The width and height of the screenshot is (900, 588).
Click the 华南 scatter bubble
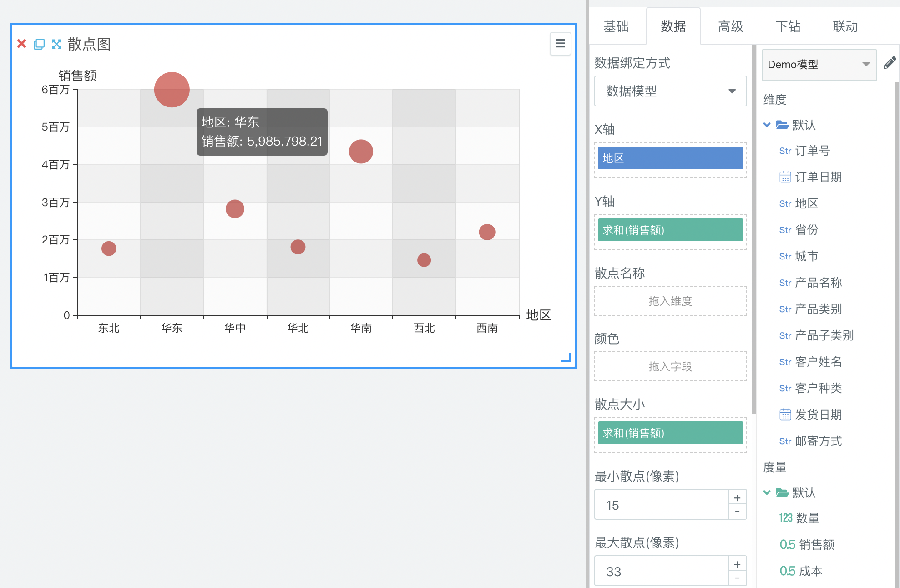point(361,151)
